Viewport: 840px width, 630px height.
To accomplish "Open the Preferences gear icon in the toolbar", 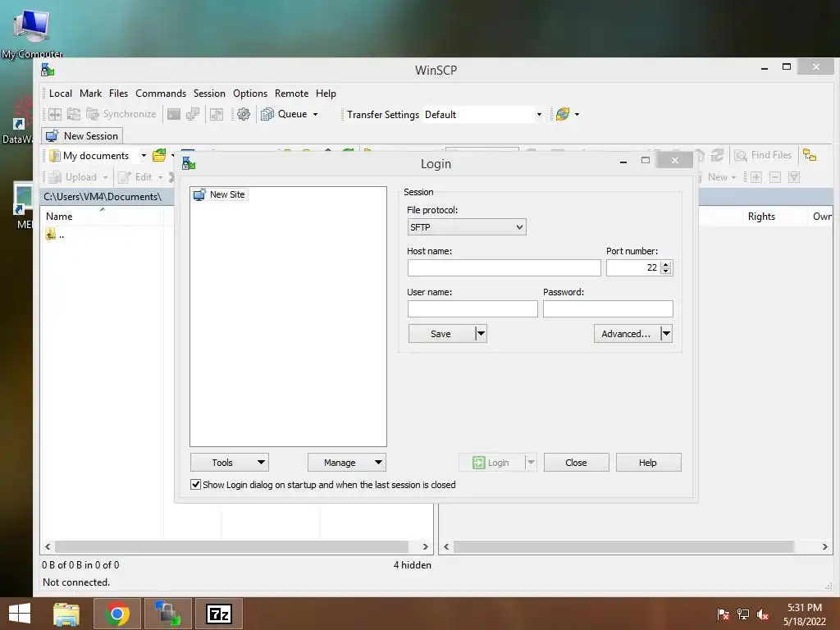I will click(x=243, y=114).
